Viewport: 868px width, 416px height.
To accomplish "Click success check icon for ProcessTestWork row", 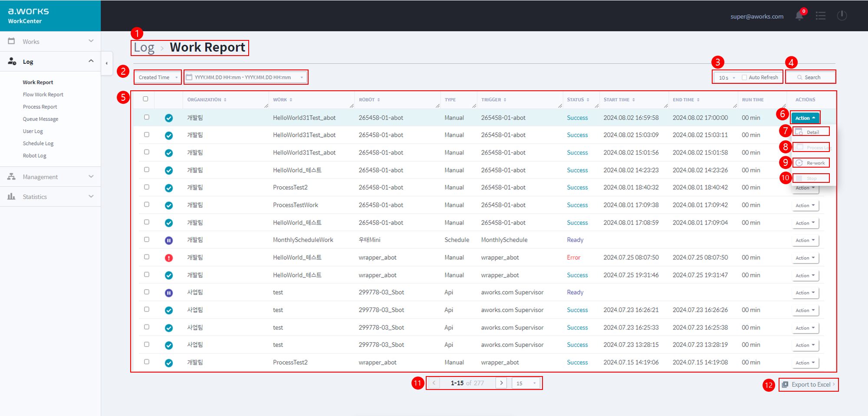I will pos(169,205).
